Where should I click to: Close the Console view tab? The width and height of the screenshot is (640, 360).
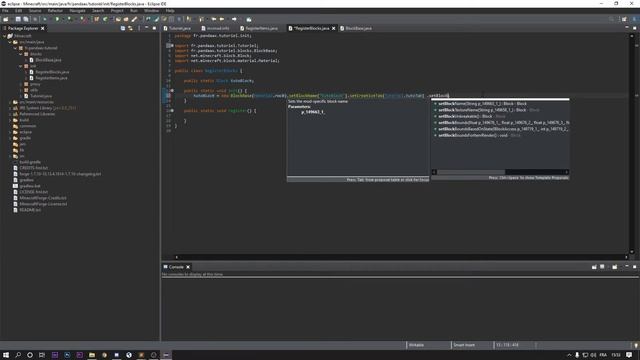(188, 267)
